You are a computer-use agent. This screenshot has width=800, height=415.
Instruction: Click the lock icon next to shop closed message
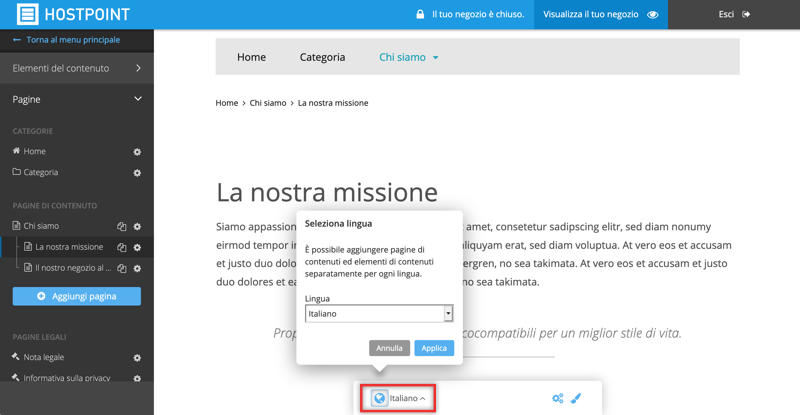tap(420, 14)
